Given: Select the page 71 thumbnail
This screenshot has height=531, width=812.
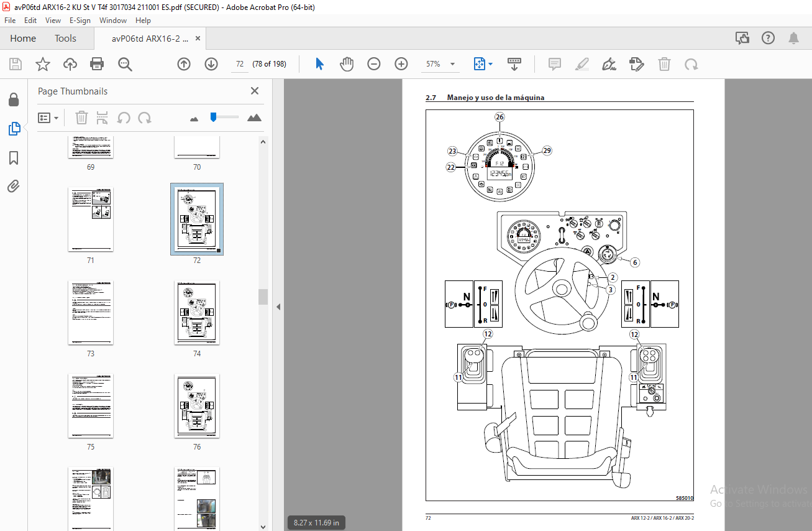Looking at the screenshot, I should click(x=91, y=219).
